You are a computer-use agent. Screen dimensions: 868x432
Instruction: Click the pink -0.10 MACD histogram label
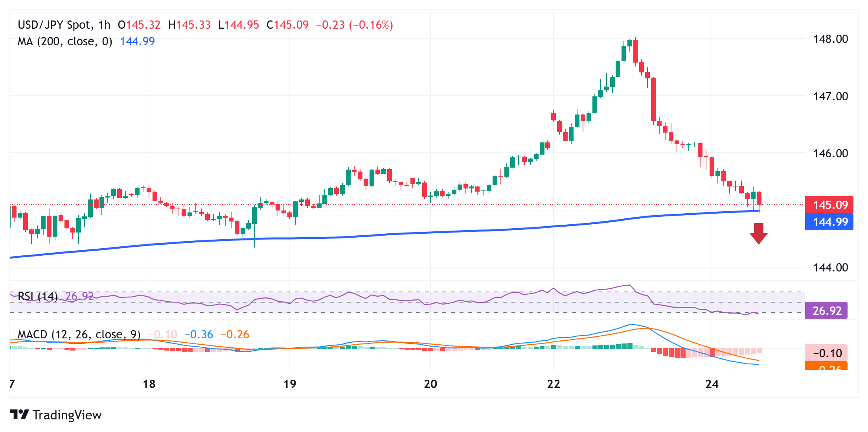point(826,353)
